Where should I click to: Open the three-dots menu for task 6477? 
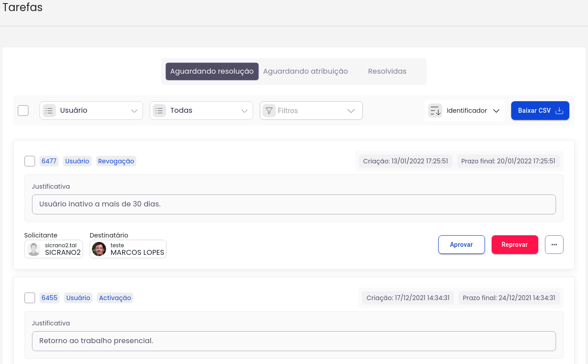pos(554,245)
